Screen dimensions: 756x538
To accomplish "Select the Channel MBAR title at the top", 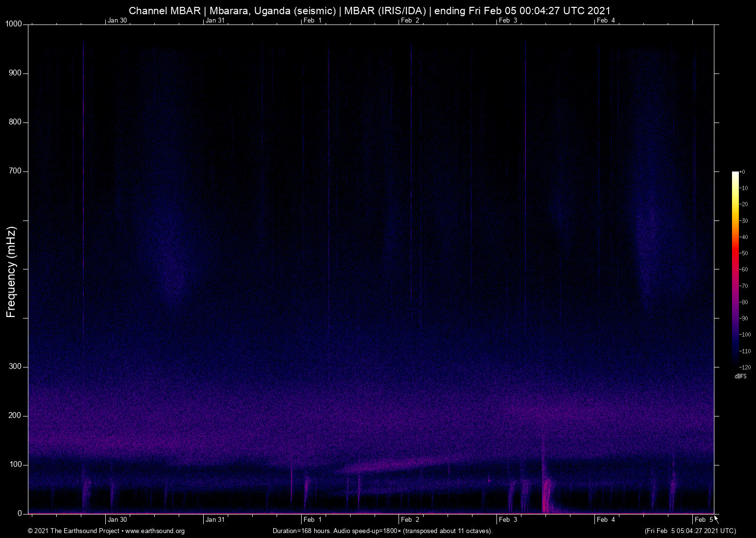I will 370,10.
